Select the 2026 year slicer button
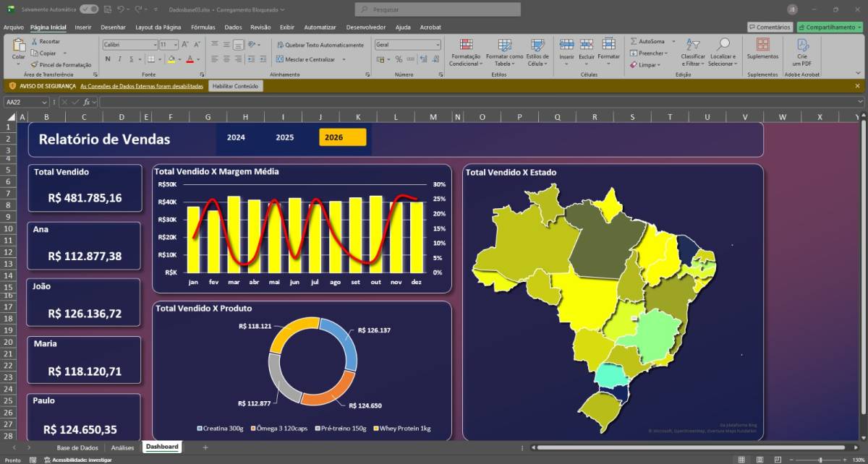This screenshot has width=868, height=464. click(x=343, y=137)
